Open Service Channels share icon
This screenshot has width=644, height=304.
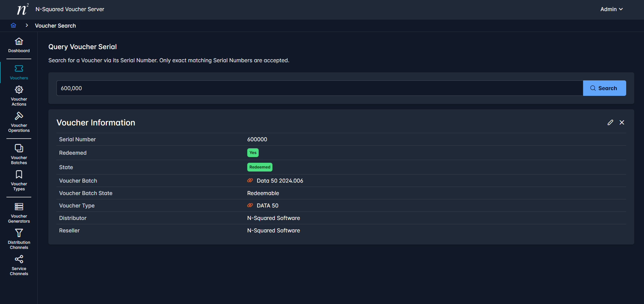(x=19, y=259)
